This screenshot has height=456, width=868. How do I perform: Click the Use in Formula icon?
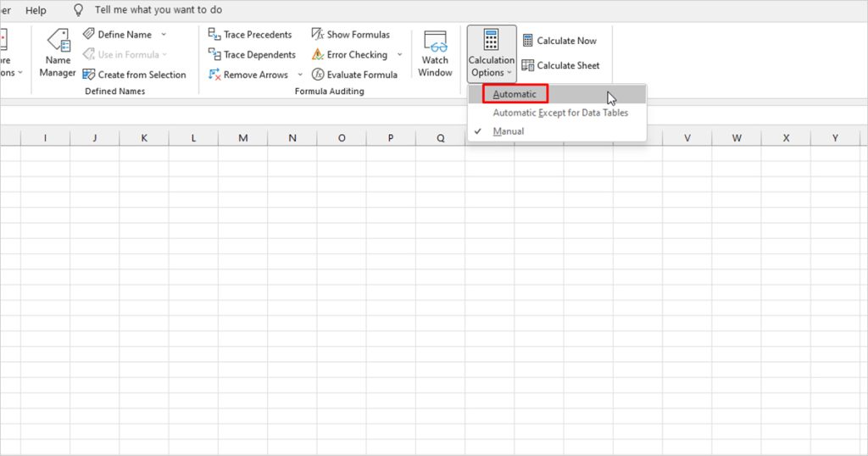[x=88, y=54]
